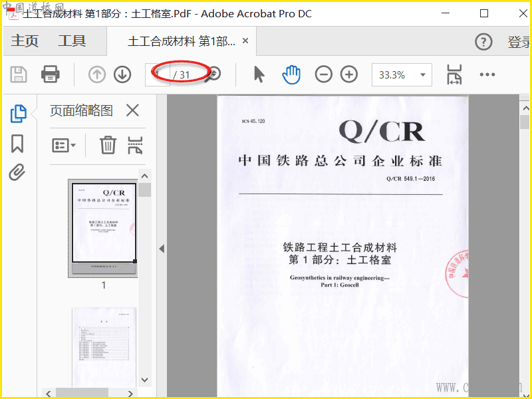Viewport: 532px width, 399px height.
Task: Open the Attachments paperclip panel
Action: click(x=17, y=172)
